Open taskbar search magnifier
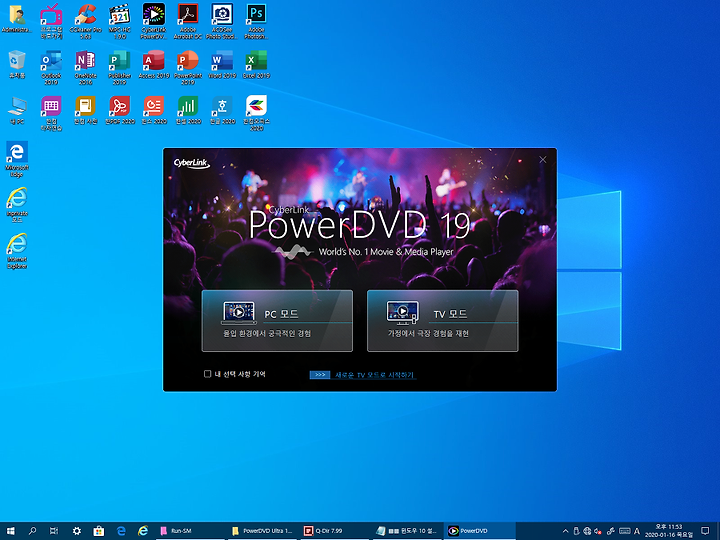This screenshot has height=540, width=720. pyautogui.click(x=32, y=531)
